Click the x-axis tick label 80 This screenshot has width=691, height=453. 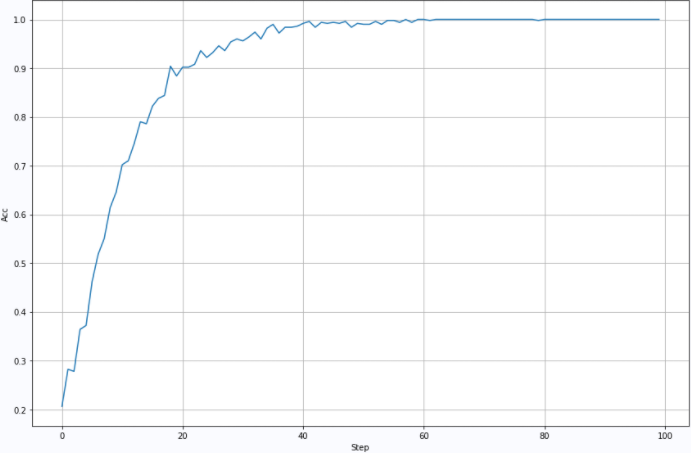pos(545,436)
